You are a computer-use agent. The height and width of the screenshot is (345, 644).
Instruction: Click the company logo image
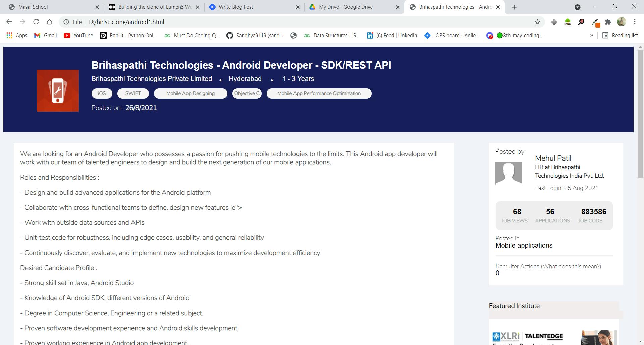[x=58, y=90]
